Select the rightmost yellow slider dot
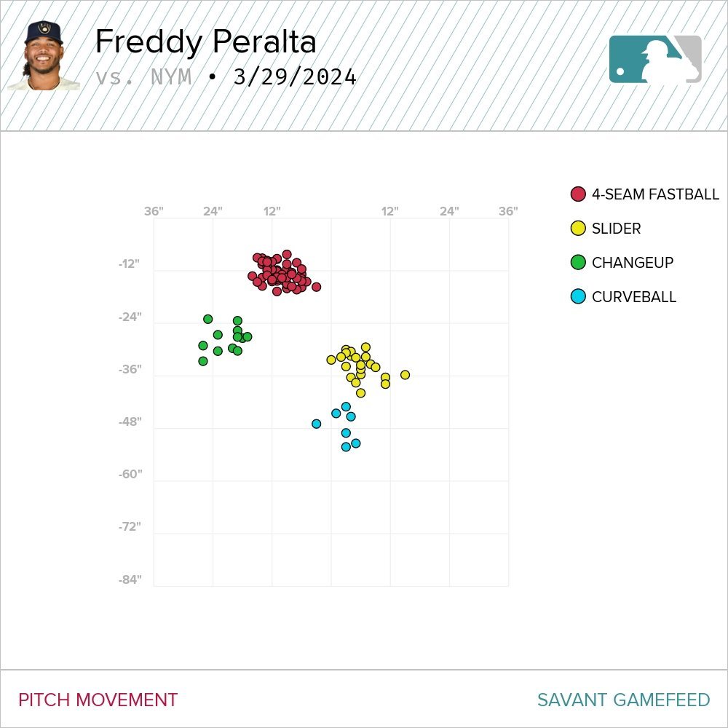The width and height of the screenshot is (728, 728). (x=405, y=375)
